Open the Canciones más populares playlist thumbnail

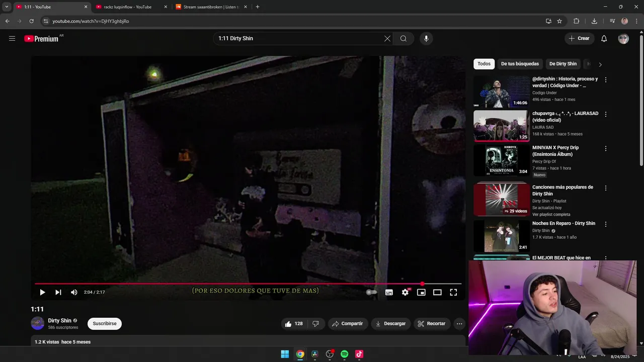[x=502, y=199]
